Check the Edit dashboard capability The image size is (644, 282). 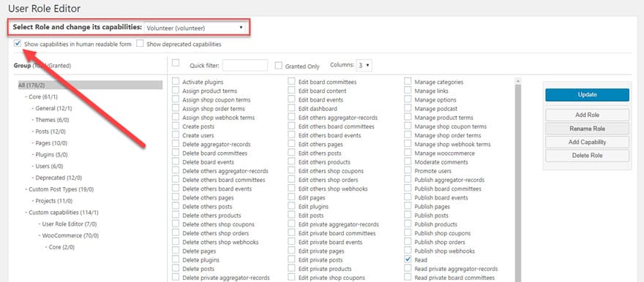[x=291, y=108]
